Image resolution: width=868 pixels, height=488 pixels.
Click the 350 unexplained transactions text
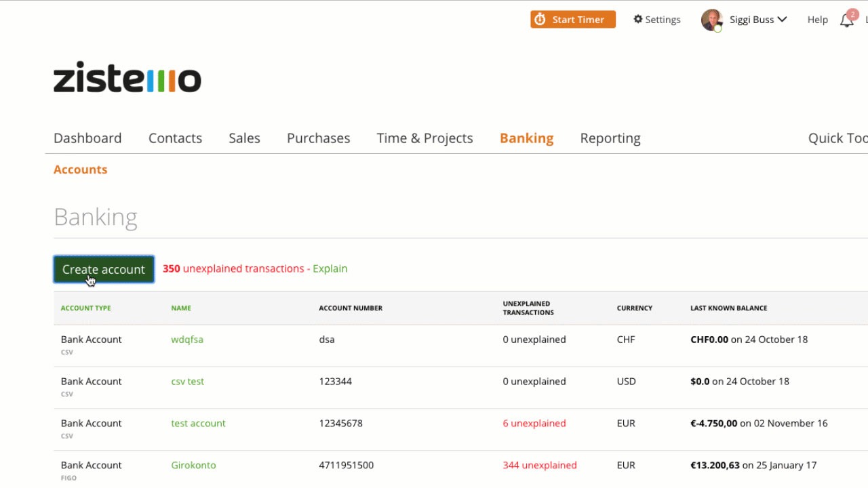(233, 268)
